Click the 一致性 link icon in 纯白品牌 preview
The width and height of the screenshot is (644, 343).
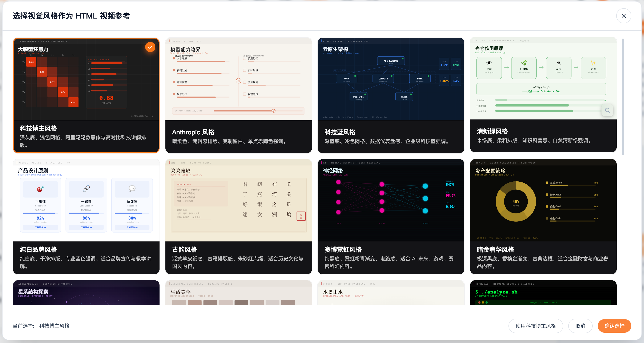(x=86, y=189)
